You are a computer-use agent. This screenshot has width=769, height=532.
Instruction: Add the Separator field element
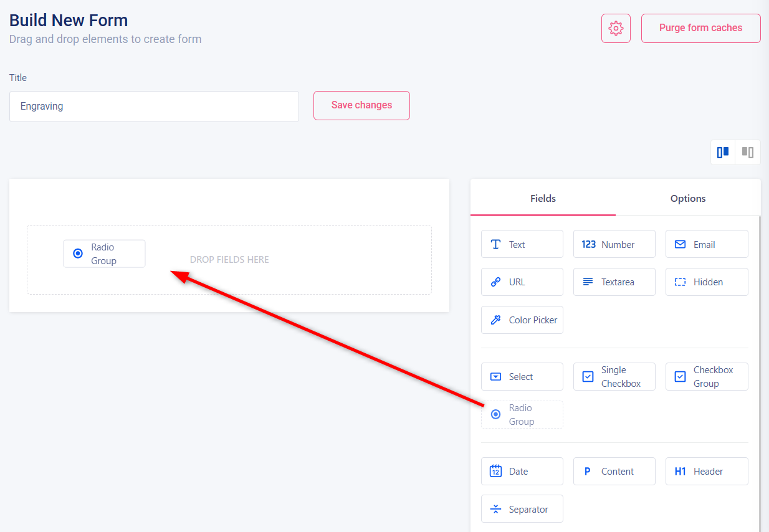(x=522, y=509)
